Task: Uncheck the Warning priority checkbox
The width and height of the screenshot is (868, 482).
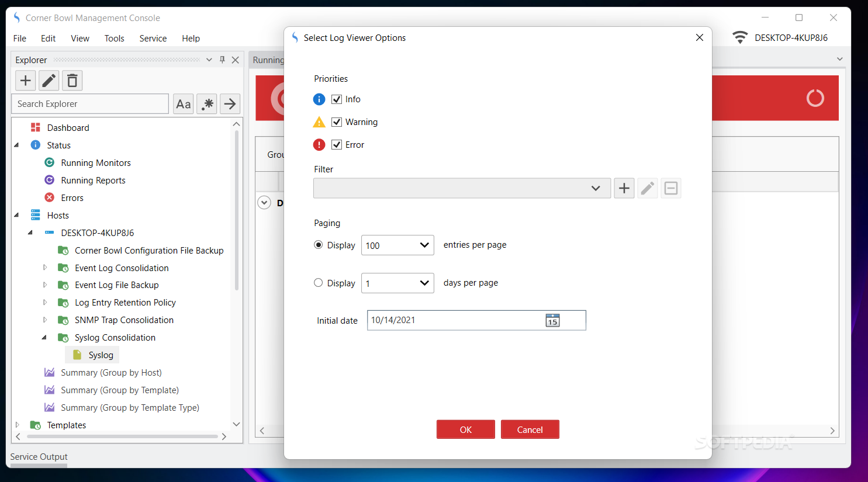Action: click(x=337, y=122)
